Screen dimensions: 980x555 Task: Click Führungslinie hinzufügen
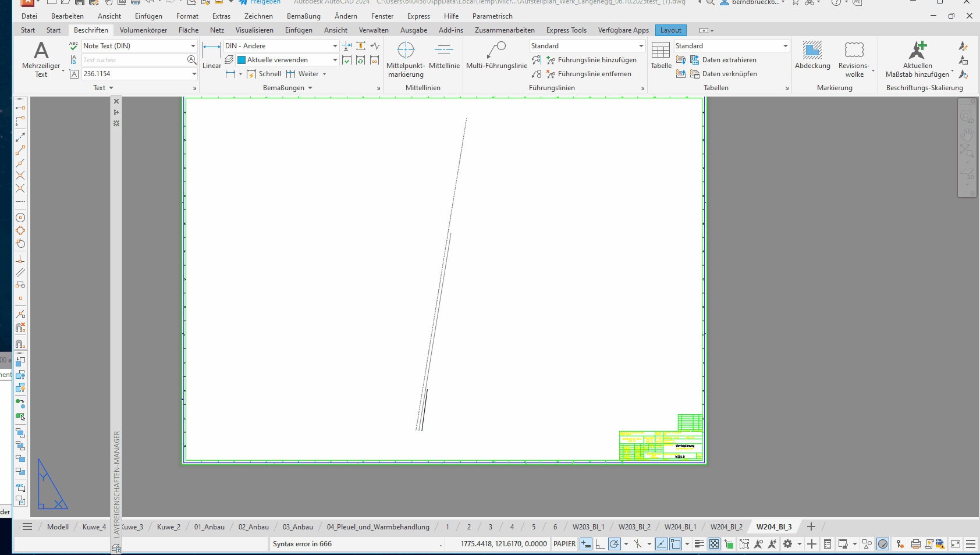pyautogui.click(x=592, y=60)
